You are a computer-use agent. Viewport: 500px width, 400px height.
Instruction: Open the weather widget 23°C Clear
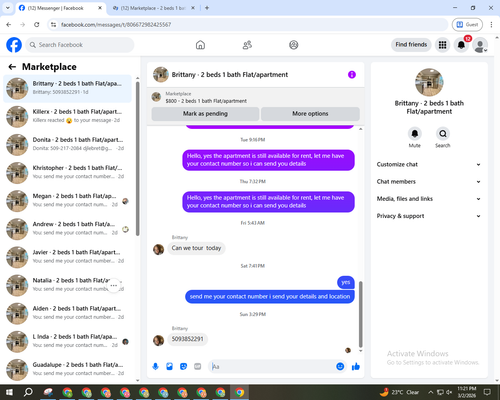pyautogui.click(x=399, y=392)
